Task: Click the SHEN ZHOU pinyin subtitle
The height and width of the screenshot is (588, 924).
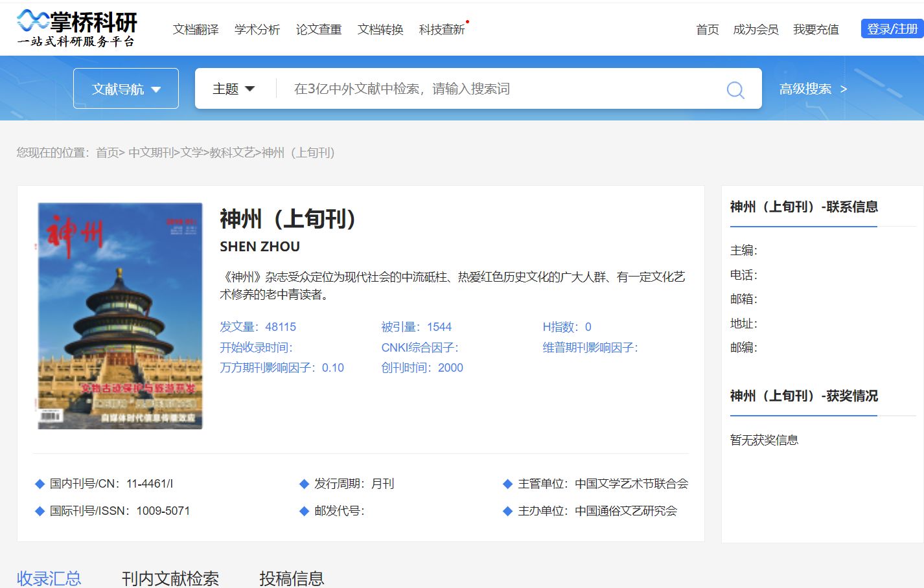Action: pyautogui.click(x=260, y=247)
